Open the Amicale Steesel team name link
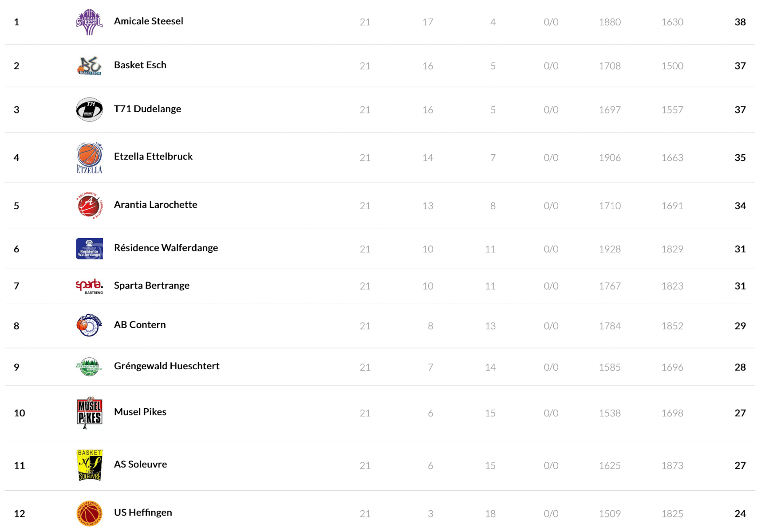 click(149, 21)
